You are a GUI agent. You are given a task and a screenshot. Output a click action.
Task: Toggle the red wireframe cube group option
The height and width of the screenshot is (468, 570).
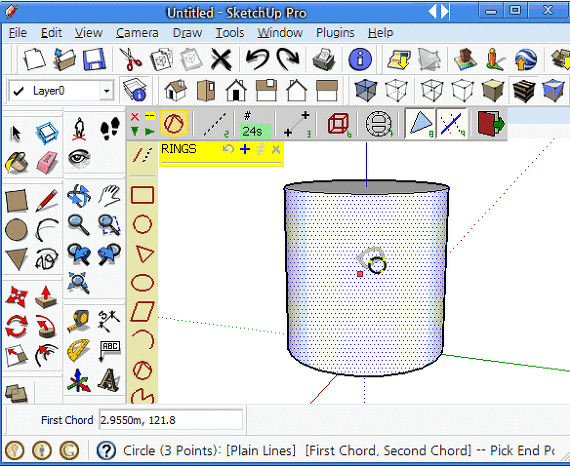(x=339, y=124)
